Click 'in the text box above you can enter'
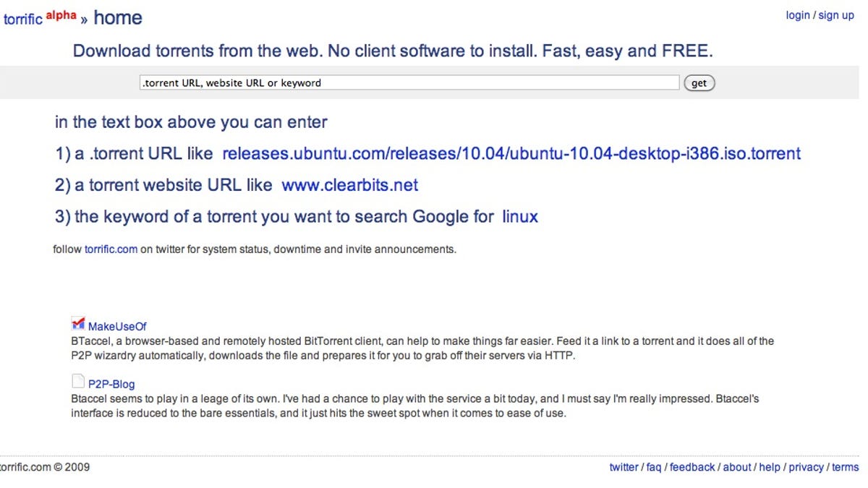868x488 pixels. [x=191, y=122]
